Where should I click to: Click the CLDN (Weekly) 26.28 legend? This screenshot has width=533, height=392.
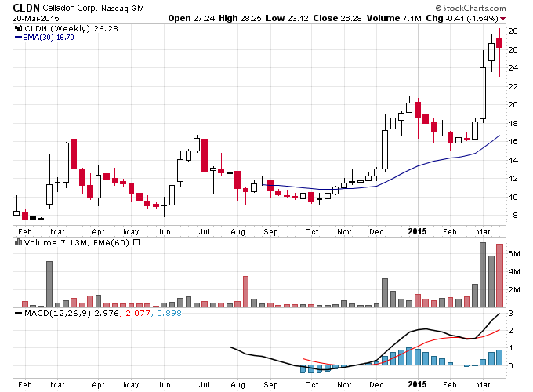(x=71, y=28)
